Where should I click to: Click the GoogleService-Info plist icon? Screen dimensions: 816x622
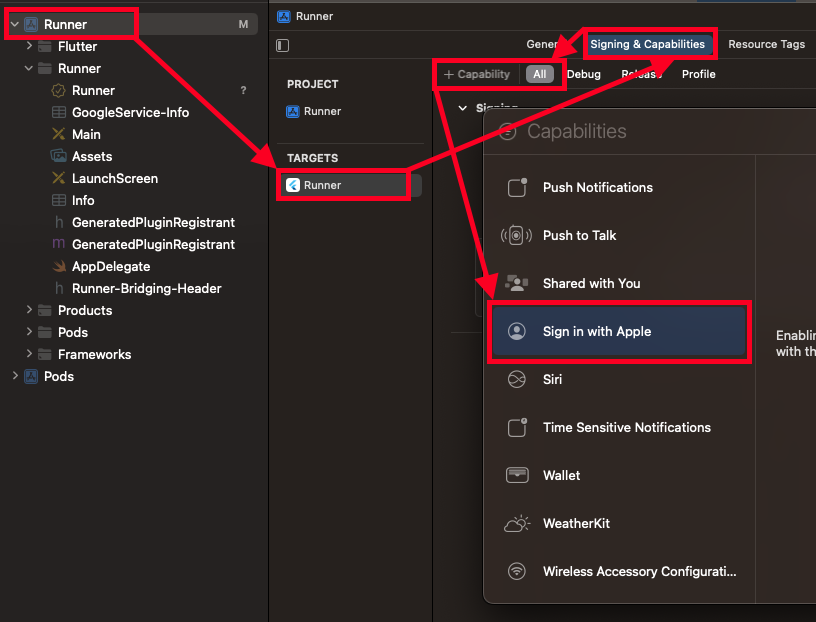coord(59,112)
